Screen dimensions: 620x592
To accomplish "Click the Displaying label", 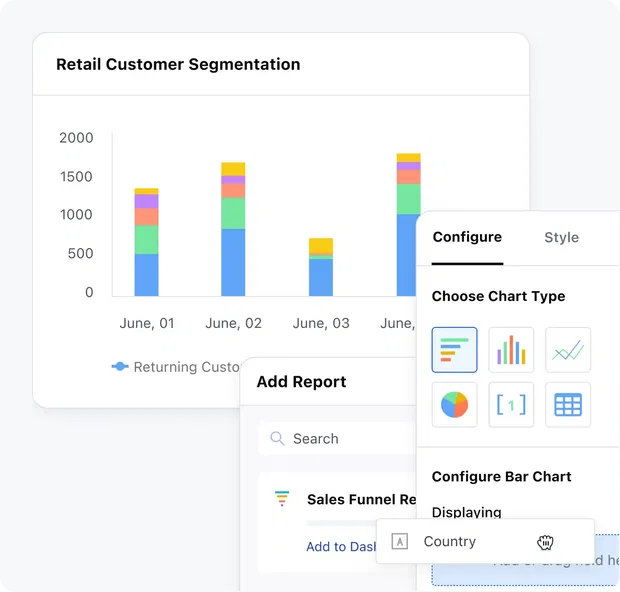I will click(467, 512).
